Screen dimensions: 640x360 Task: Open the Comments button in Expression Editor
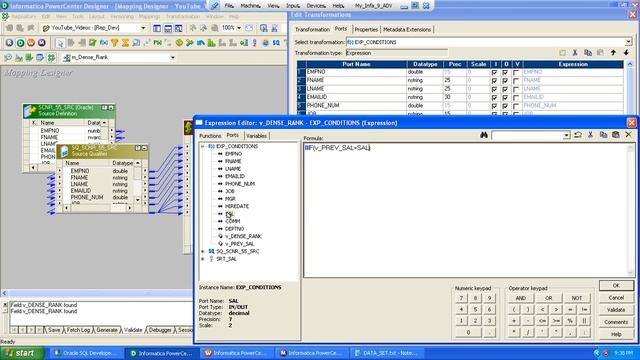tap(616, 322)
